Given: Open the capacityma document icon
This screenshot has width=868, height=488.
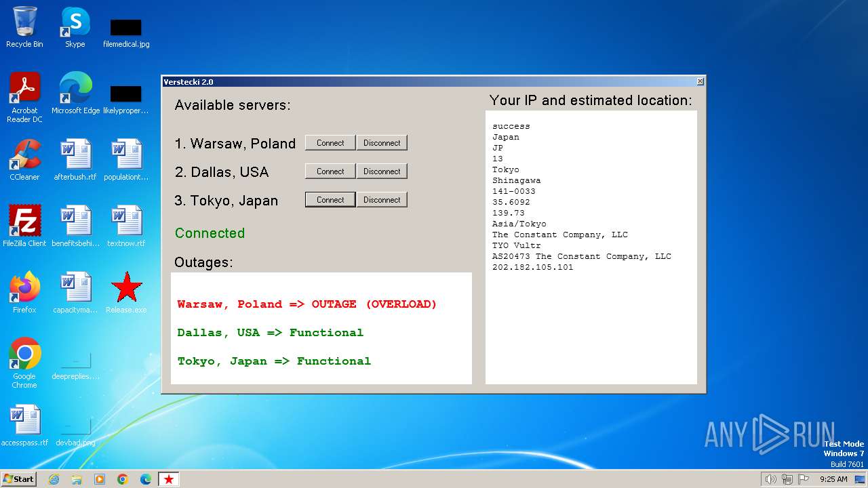Looking at the screenshot, I should 75,293.
